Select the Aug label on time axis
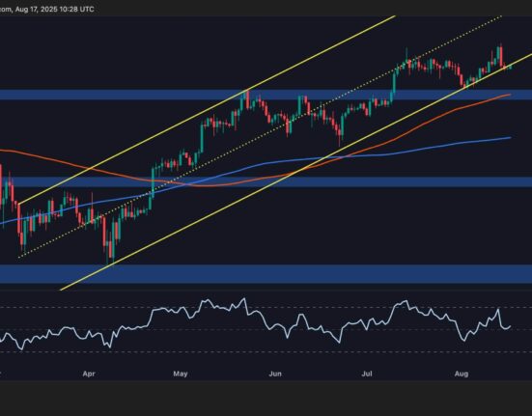 (x=462, y=374)
